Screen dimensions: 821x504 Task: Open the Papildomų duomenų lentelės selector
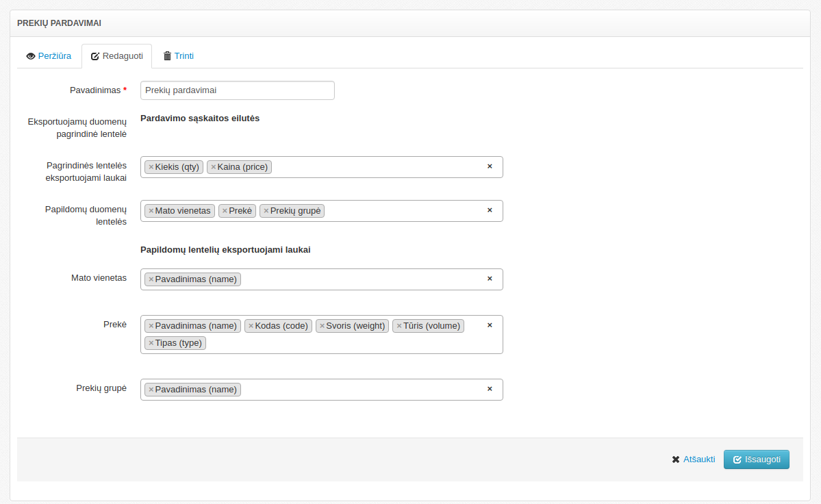(x=404, y=211)
